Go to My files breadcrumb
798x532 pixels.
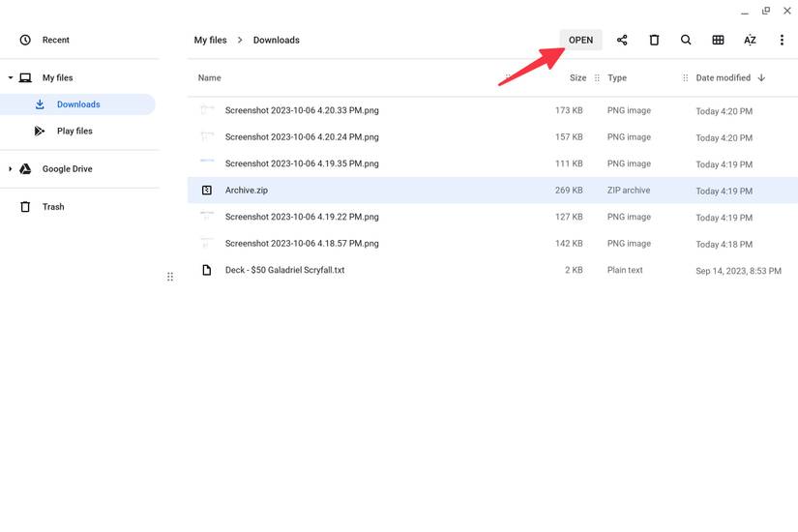point(210,41)
